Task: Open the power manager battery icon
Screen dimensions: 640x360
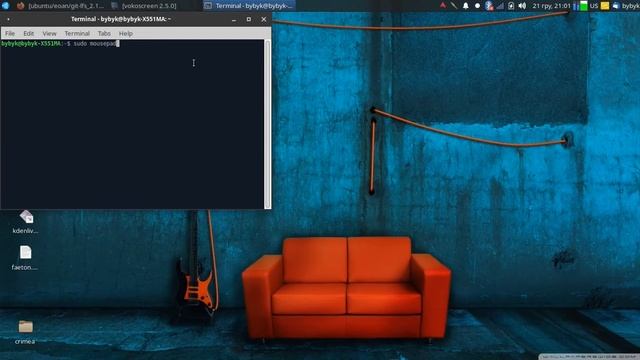Action: tap(511, 6)
